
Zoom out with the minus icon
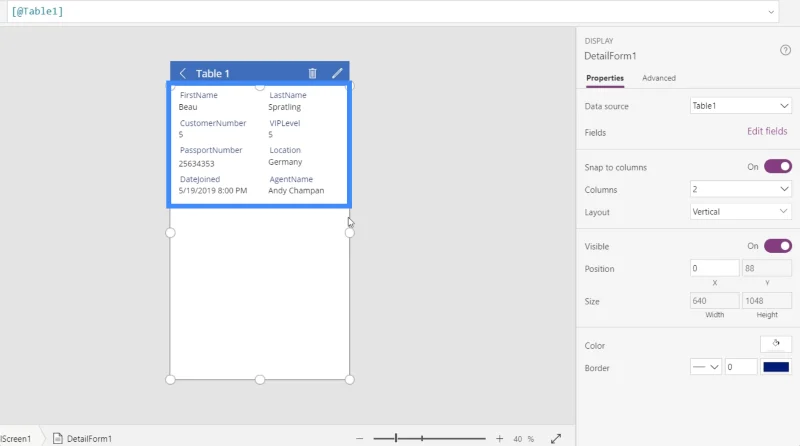click(360, 439)
